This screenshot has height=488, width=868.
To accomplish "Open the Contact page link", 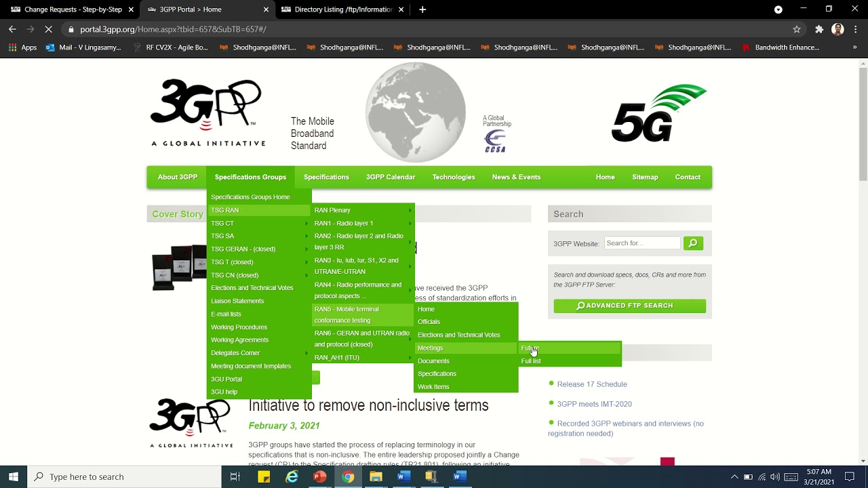I will point(688,177).
